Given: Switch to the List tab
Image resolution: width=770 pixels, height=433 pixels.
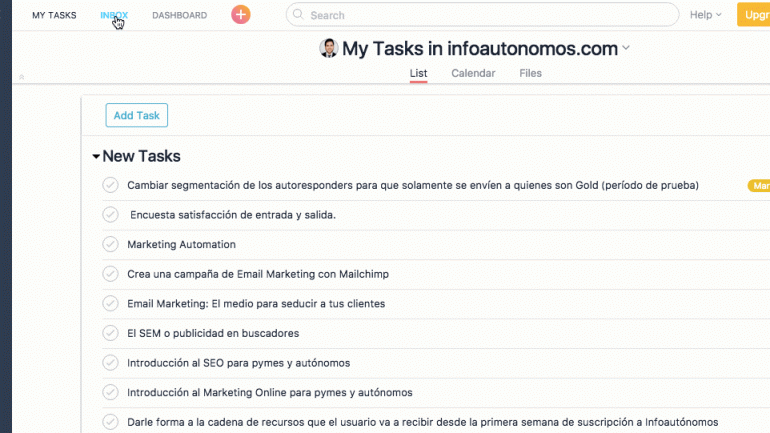Looking at the screenshot, I should click(x=418, y=73).
